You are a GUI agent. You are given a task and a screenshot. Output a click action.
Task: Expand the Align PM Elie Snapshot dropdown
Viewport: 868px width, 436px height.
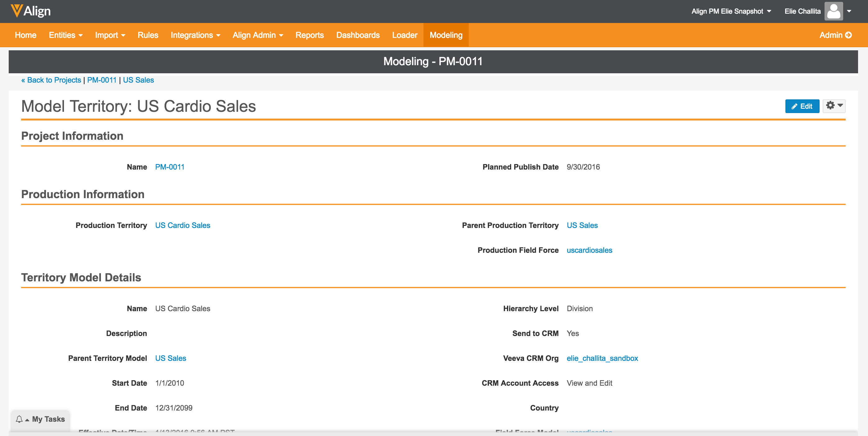click(731, 11)
